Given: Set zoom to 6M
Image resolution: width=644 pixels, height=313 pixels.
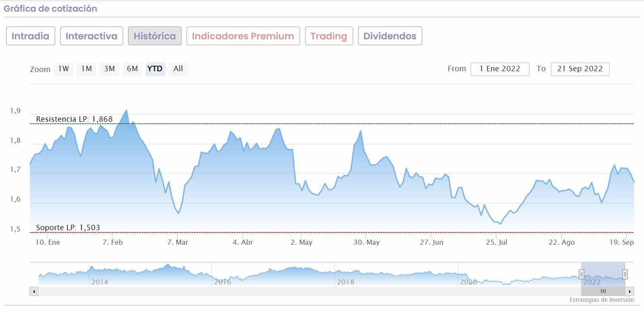Looking at the screenshot, I should click(x=132, y=69).
